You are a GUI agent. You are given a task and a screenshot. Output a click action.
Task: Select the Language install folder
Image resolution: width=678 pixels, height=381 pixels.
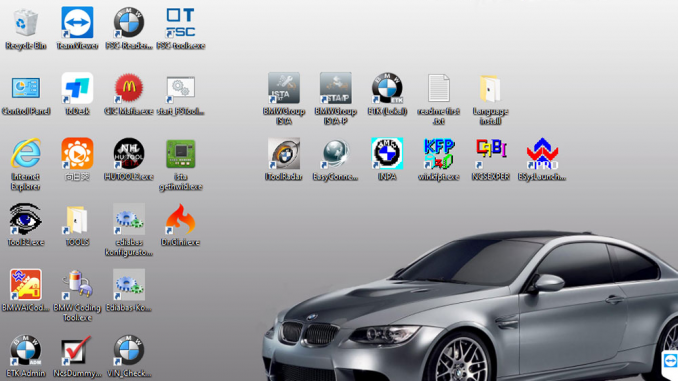[x=490, y=88]
